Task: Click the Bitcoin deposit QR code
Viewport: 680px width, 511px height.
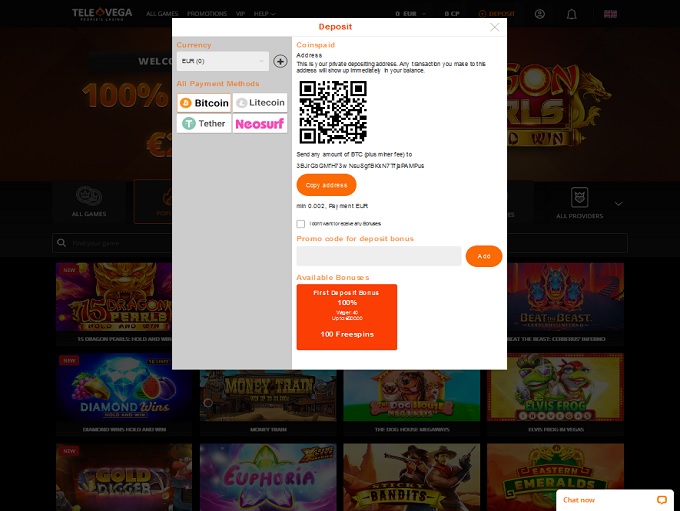Action: pos(333,112)
